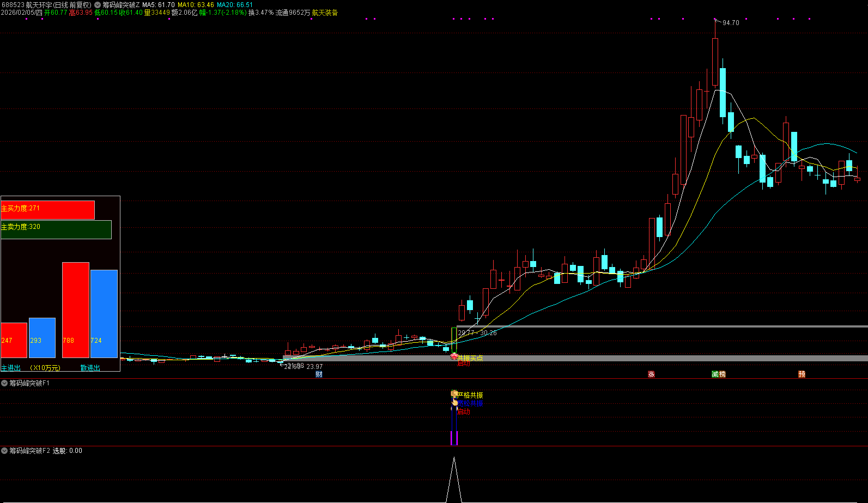Select the MA5: 61.70 label

click(159, 5)
